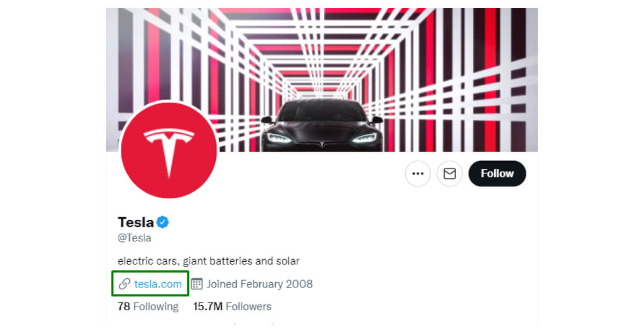Click the envelope Message icon
Viewport: 644px width, 330px height.
(449, 174)
